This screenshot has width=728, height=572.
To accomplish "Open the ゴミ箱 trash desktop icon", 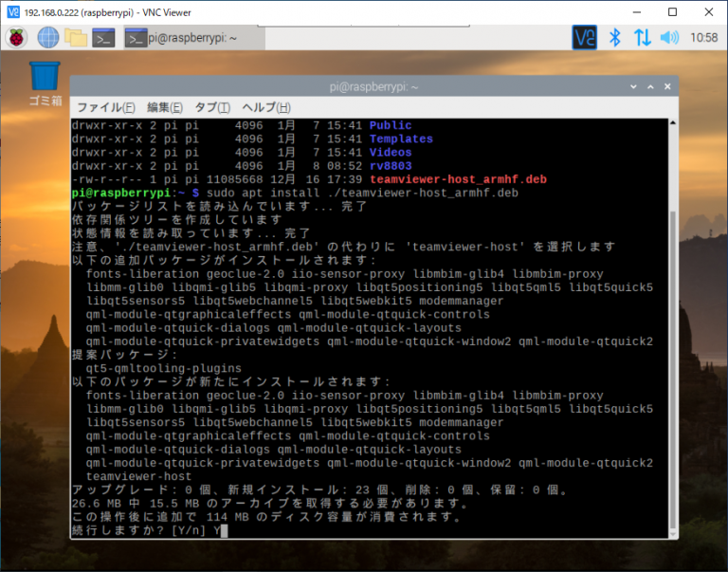I will pyautogui.click(x=45, y=83).
